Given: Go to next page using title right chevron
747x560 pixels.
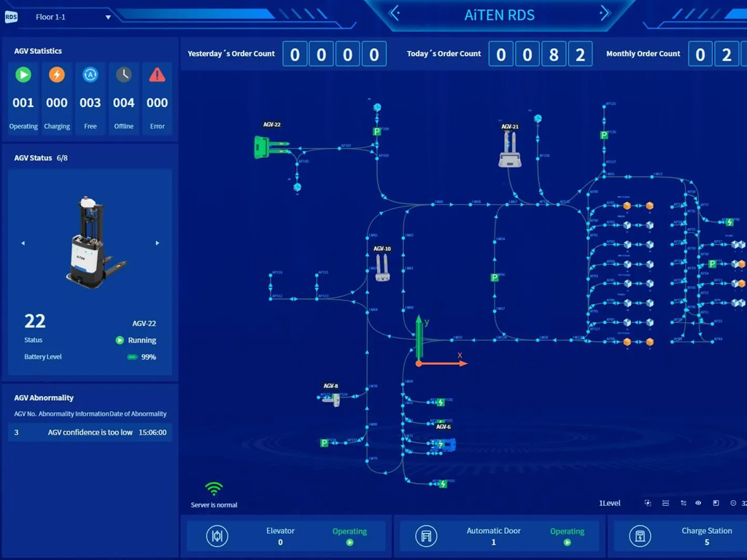Looking at the screenshot, I should 604,12.
